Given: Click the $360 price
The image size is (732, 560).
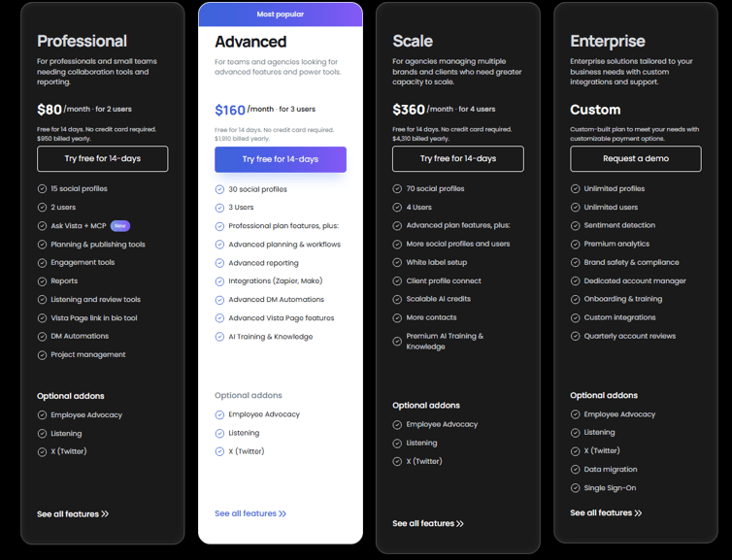Looking at the screenshot, I should pyautogui.click(x=409, y=110).
